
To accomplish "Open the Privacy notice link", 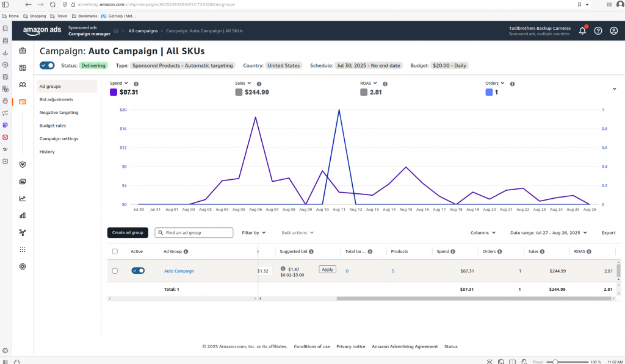I will point(351,346).
